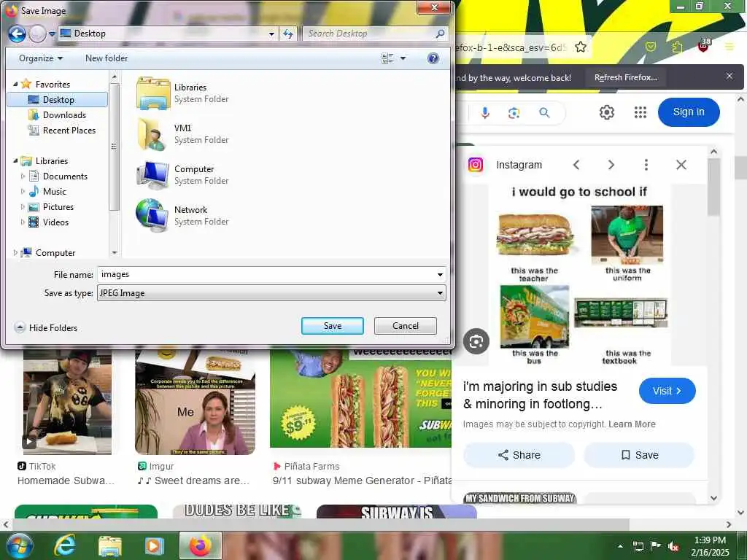The width and height of the screenshot is (747, 560).
Task: Open Windows Explorer from taskbar
Action: (109, 545)
